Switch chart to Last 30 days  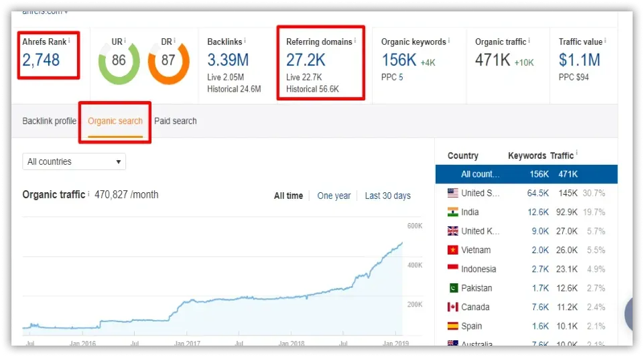[388, 196]
